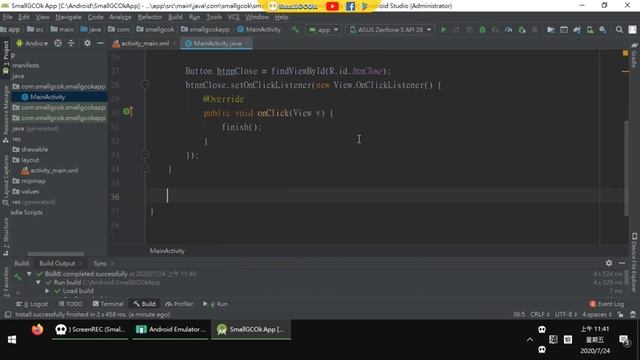Click the MainActivity breadcrumb in navigation bar
640x360 pixels.
point(259,29)
